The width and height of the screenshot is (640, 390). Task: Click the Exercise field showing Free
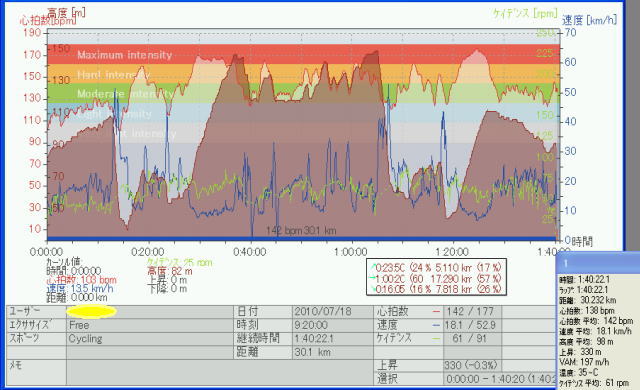click(x=149, y=325)
